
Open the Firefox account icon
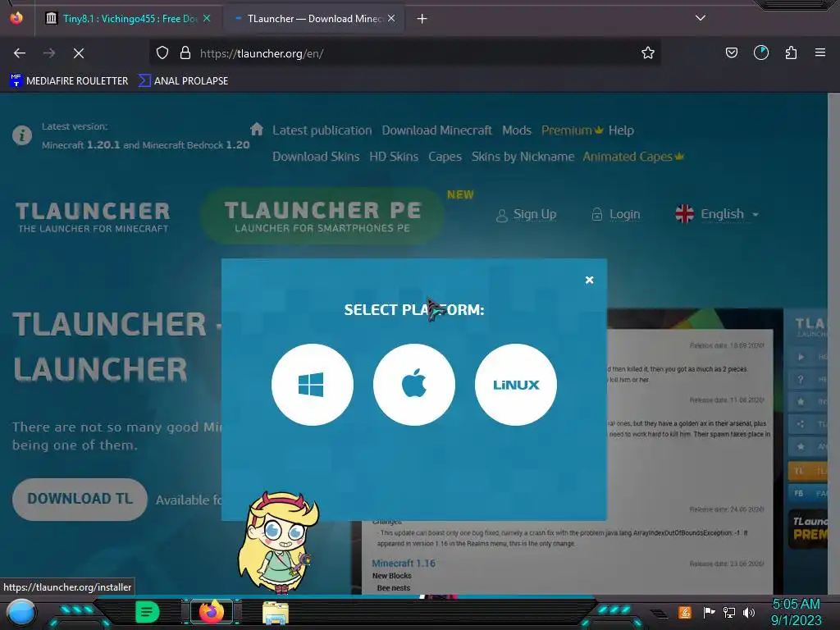pos(761,52)
